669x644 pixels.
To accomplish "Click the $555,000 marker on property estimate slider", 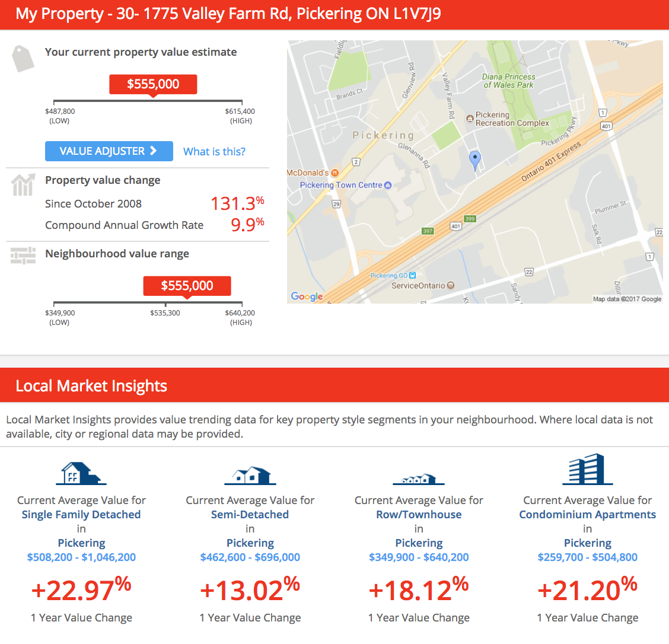I will click(x=153, y=84).
